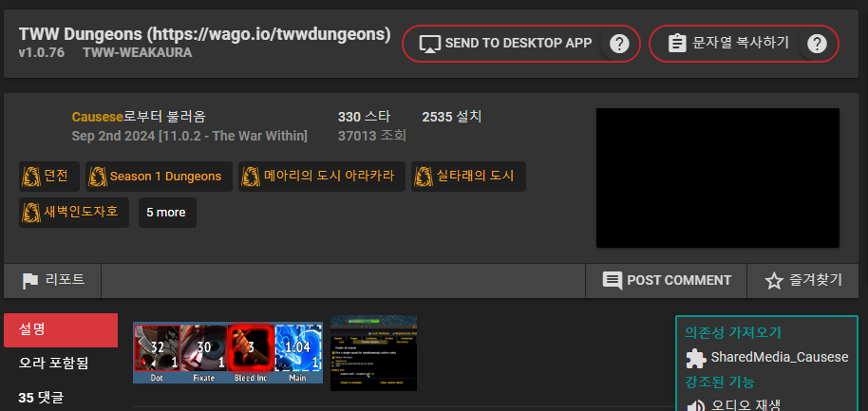Click the SharedMedia_Causese dependency link
This screenshot has width=868, height=411.
tap(780, 357)
